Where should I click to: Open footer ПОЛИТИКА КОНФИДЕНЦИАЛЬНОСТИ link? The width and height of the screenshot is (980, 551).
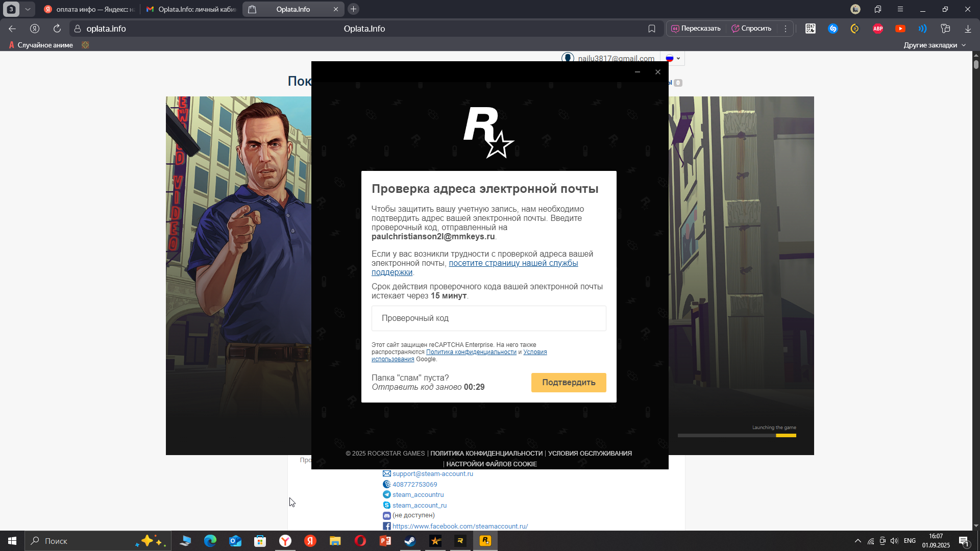(x=486, y=454)
